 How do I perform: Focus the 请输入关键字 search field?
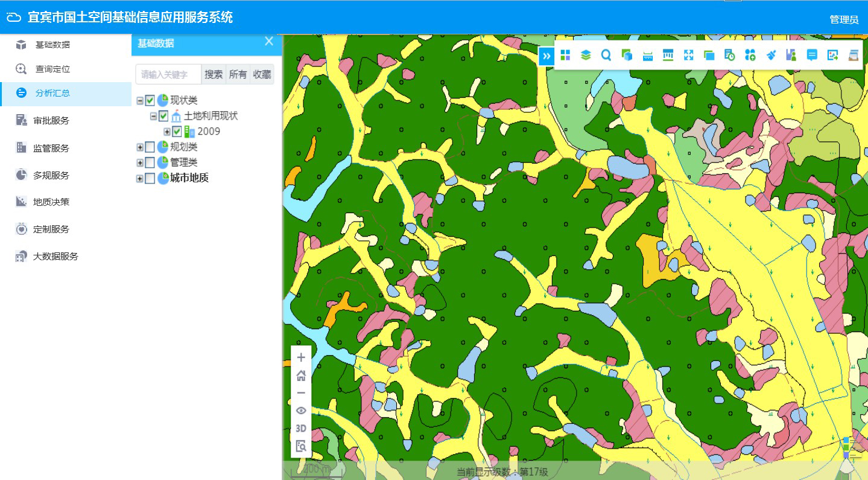(168, 75)
